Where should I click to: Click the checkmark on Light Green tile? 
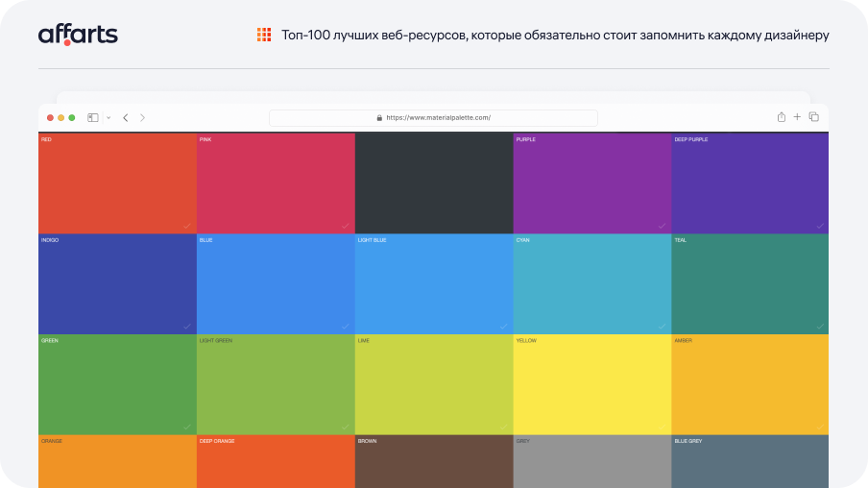(x=346, y=427)
